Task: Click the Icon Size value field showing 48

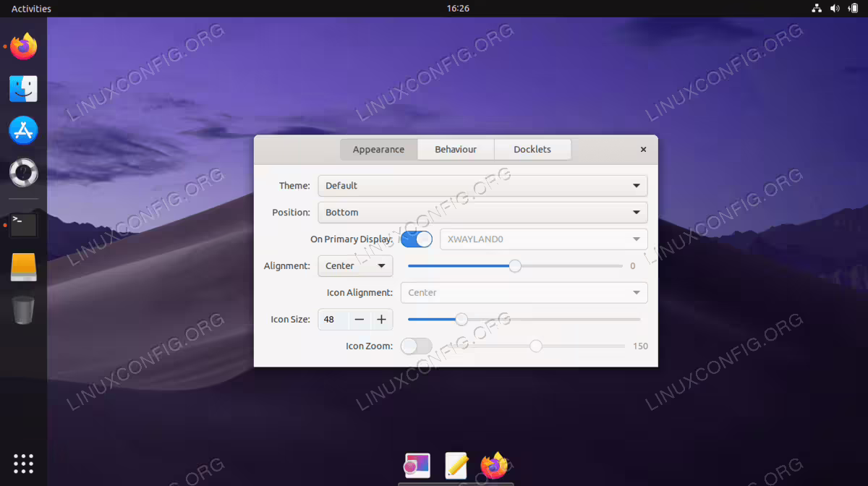Action: (333, 319)
